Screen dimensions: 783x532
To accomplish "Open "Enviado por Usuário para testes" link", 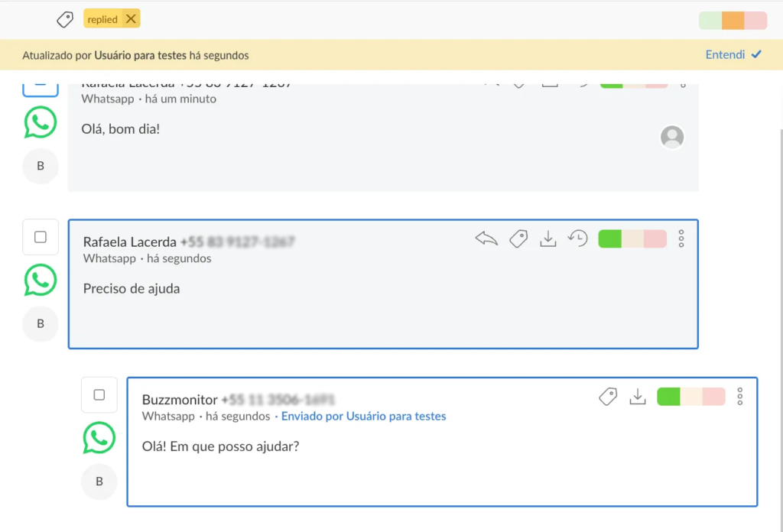I will [363, 417].
